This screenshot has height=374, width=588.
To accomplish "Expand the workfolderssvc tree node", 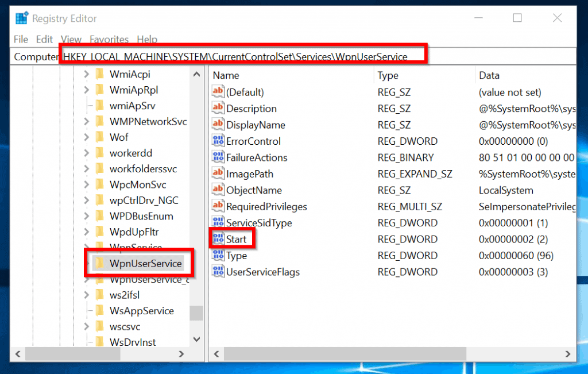I will [87, 168].
